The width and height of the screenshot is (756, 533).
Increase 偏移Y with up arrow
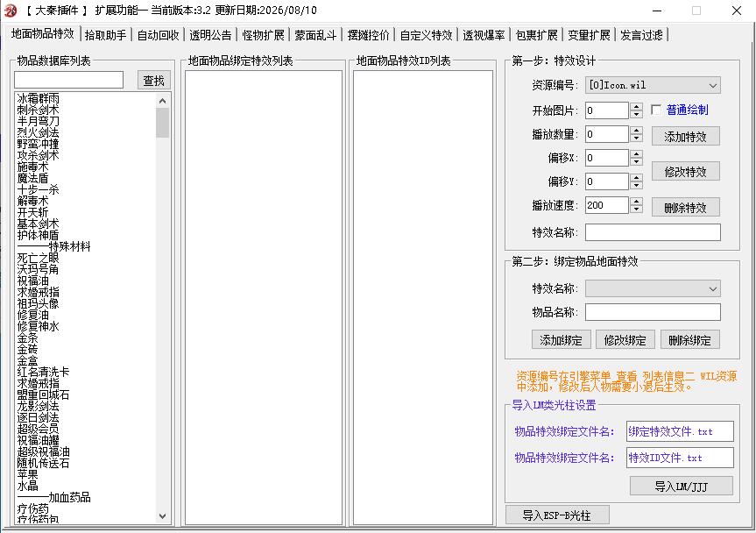636,177
